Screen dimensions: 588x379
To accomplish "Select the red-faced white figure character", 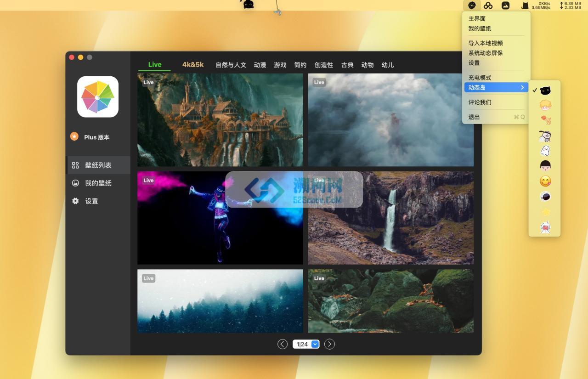I will pos(545,227).
